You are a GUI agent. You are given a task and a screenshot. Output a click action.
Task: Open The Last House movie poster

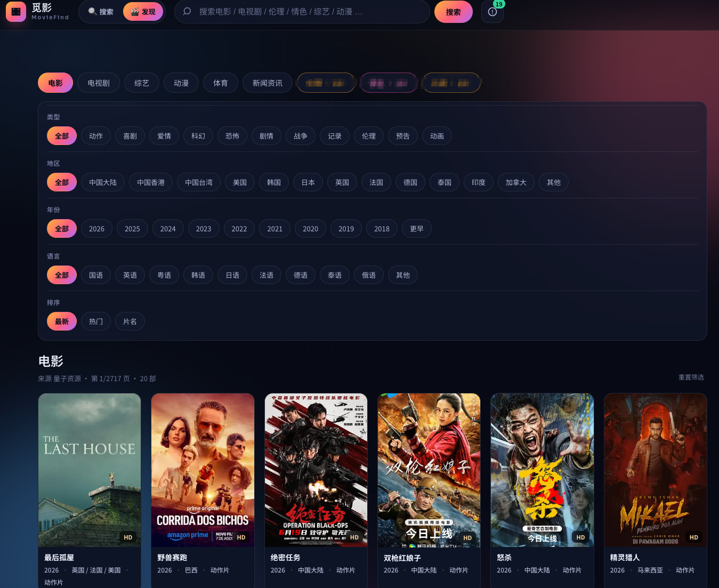click(90, 470)
